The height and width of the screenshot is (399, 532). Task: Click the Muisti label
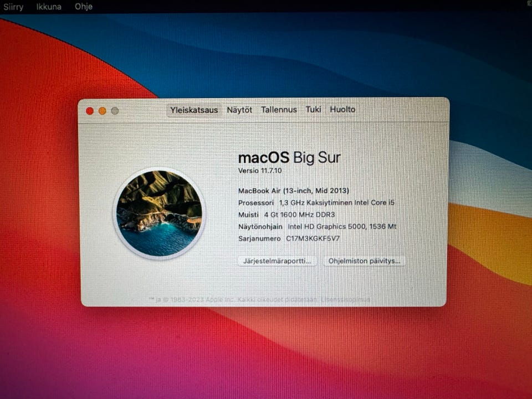(248, 214)
